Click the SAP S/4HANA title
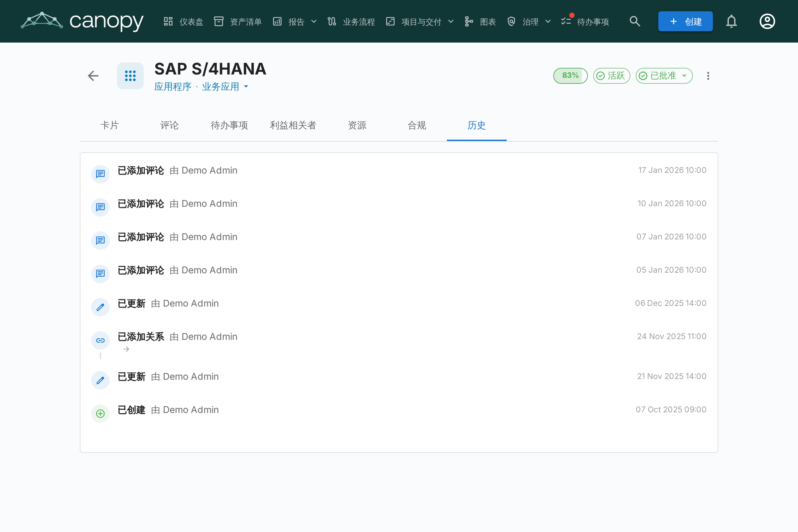This screenshot has width=798, height=532. coord(210,69)
